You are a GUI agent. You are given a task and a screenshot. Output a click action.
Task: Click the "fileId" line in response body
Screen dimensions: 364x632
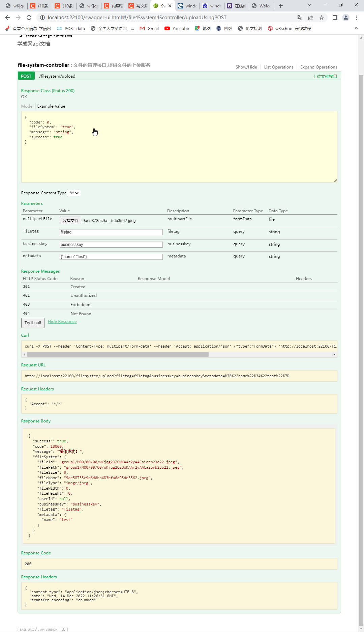click(108, 462)
